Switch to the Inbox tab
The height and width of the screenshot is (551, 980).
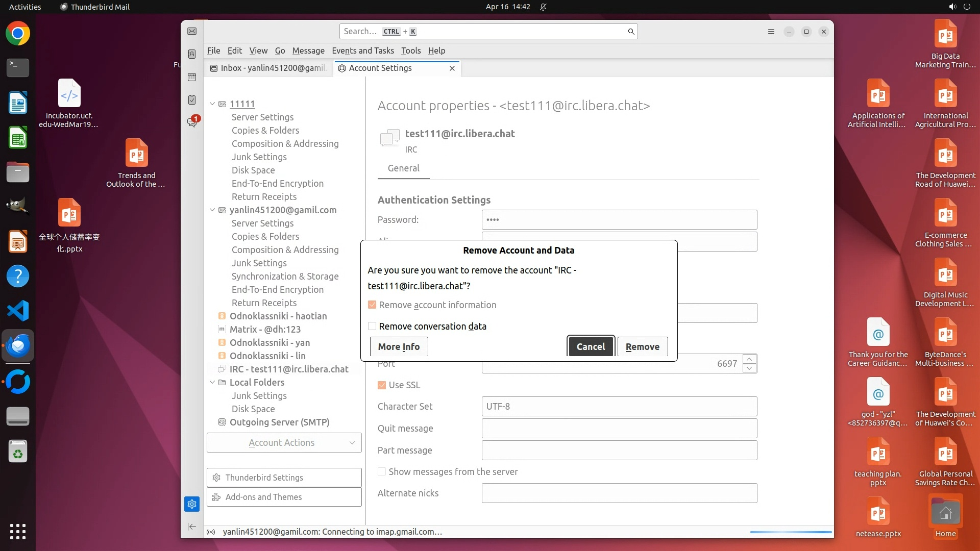click(x=269, y=68)
